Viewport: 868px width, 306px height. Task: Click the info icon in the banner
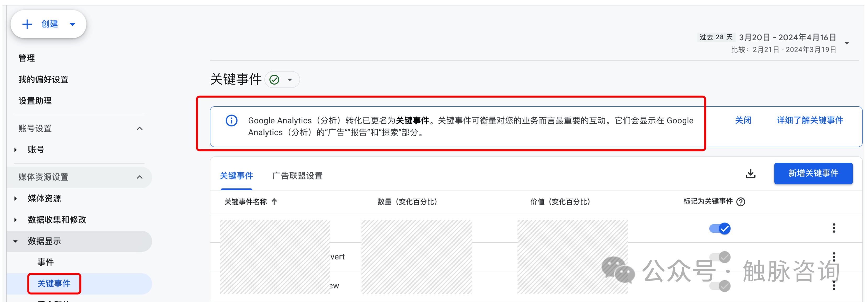231,121
